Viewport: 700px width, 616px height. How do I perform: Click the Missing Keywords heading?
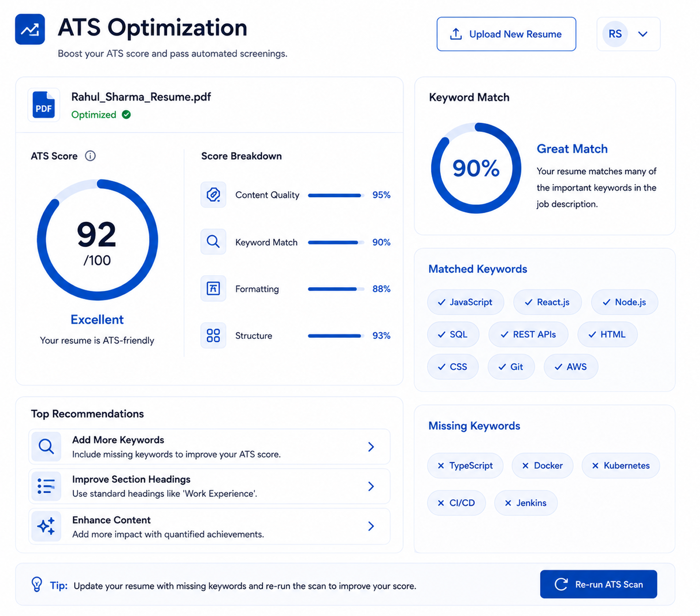coord(474,426)
